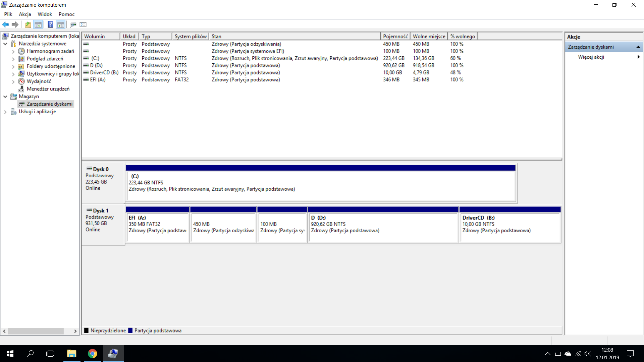Open the Plik menu
644x362 pixels.
point(8,14)
